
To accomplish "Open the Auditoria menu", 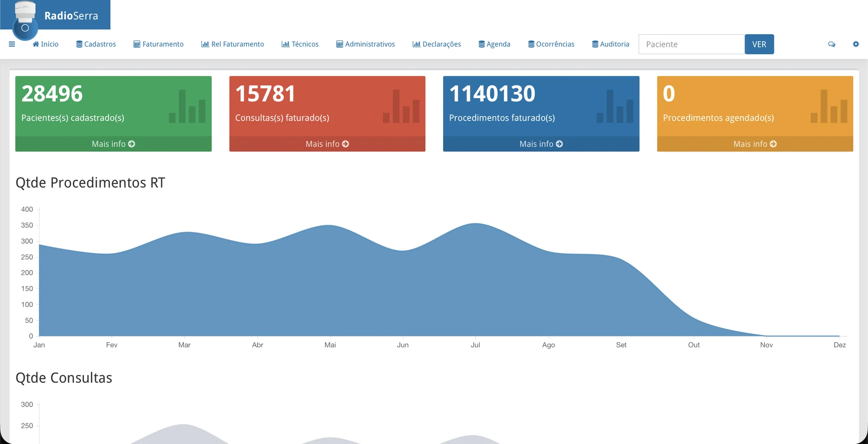I will tap(611, 44).
